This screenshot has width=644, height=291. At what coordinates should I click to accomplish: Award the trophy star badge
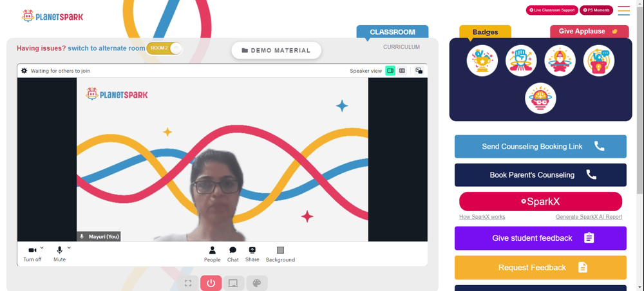tap(482, 61)
